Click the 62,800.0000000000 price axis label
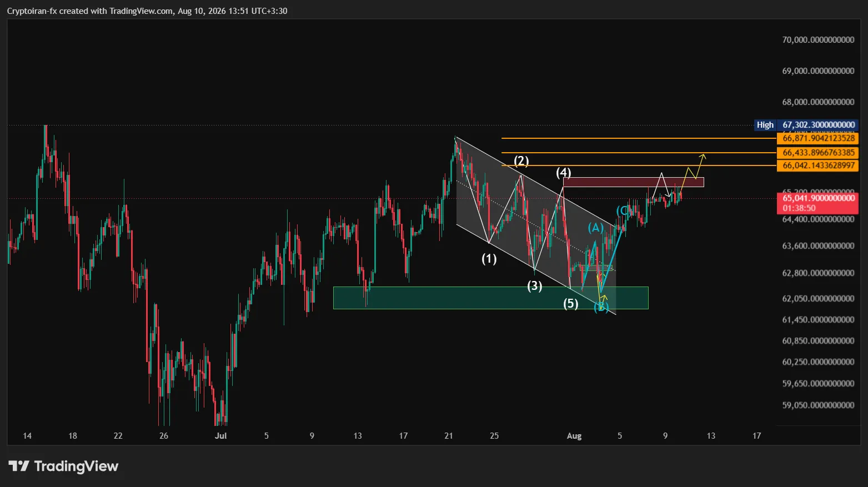 pyautogui.click(x=818, y=273)
